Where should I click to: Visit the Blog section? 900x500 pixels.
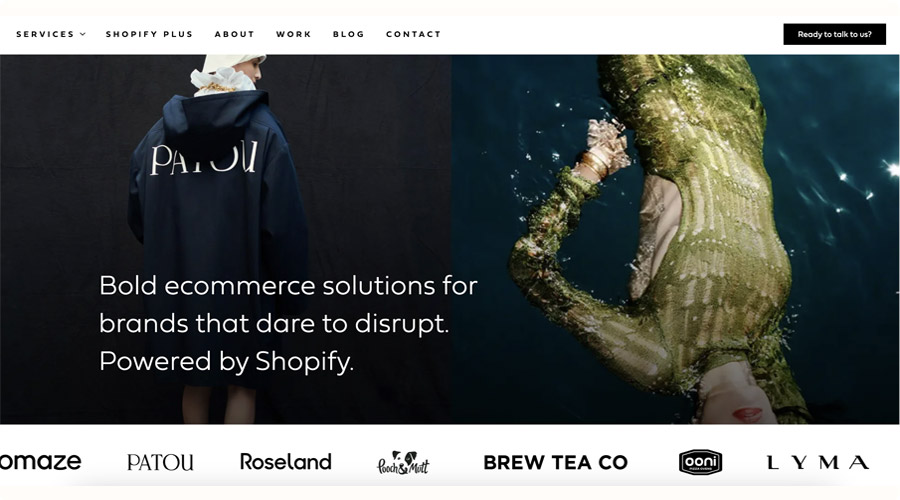point(348,34)
